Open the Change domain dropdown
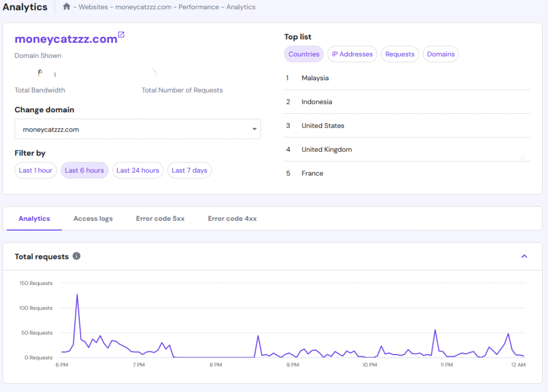 click(138, 129)
